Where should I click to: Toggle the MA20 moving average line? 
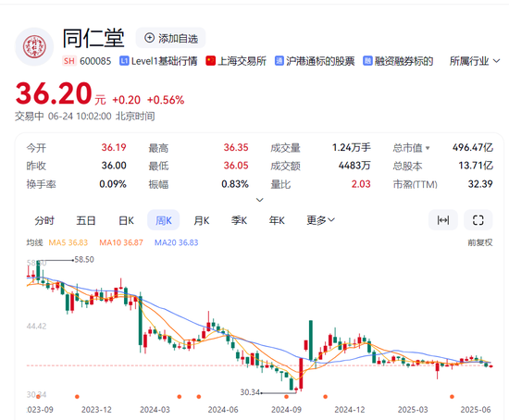tap(176, 242)
